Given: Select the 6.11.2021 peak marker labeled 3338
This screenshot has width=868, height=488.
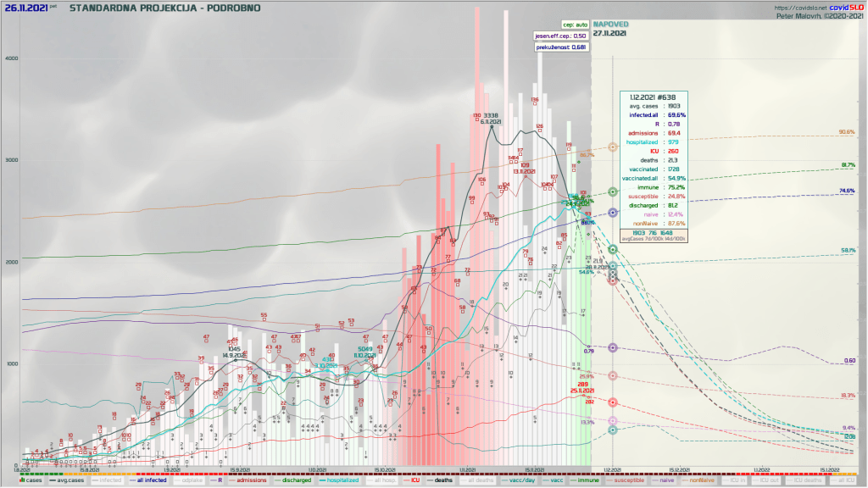Looking at the screenshot, I should [492, 126].
